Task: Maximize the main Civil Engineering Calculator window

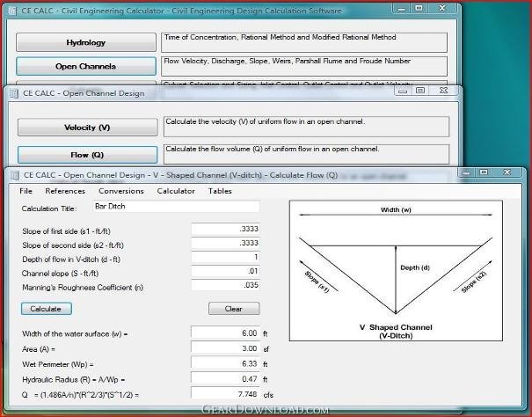Action: 419,8
